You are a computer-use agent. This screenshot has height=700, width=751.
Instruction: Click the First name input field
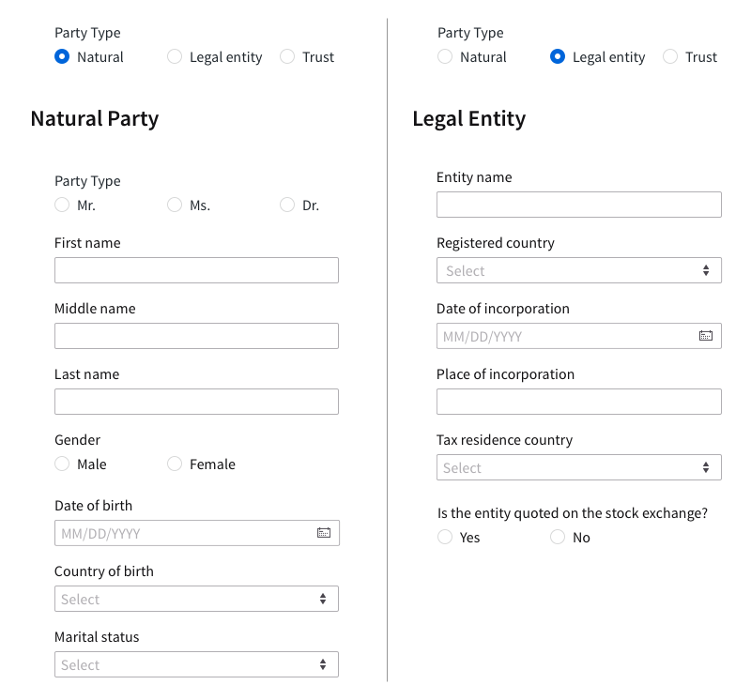196,270
